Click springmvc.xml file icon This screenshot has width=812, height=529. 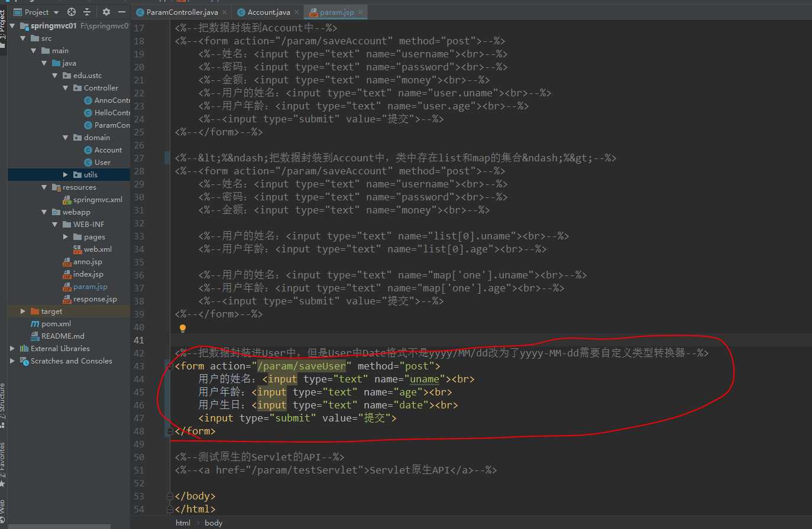[67, 200]
